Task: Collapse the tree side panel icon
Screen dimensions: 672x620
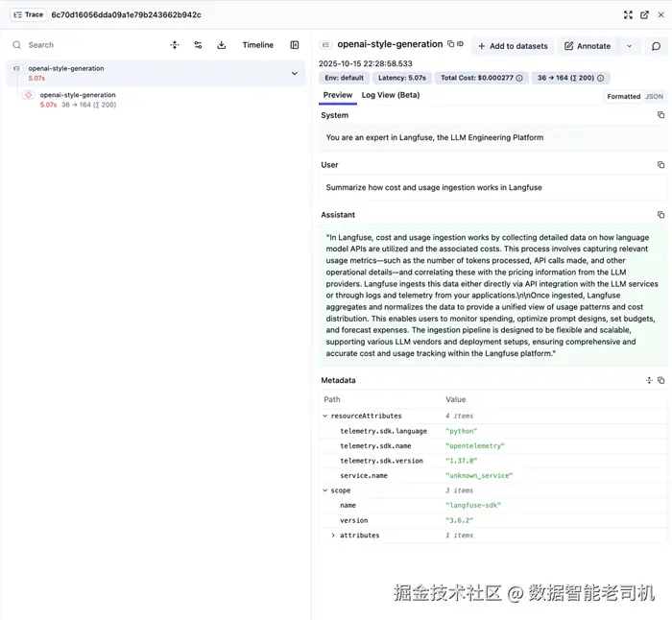Action: click(x=295, y=45)
